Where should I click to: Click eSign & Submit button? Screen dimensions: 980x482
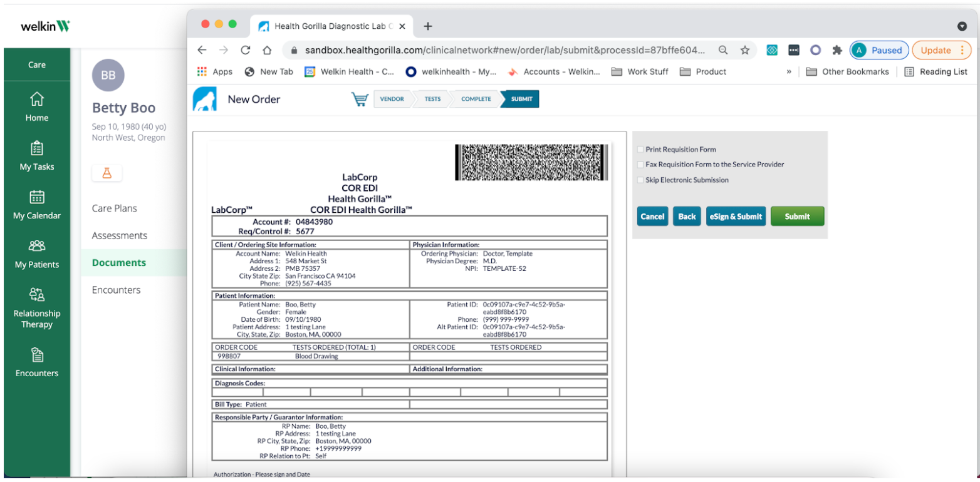(x=736, y=216)
